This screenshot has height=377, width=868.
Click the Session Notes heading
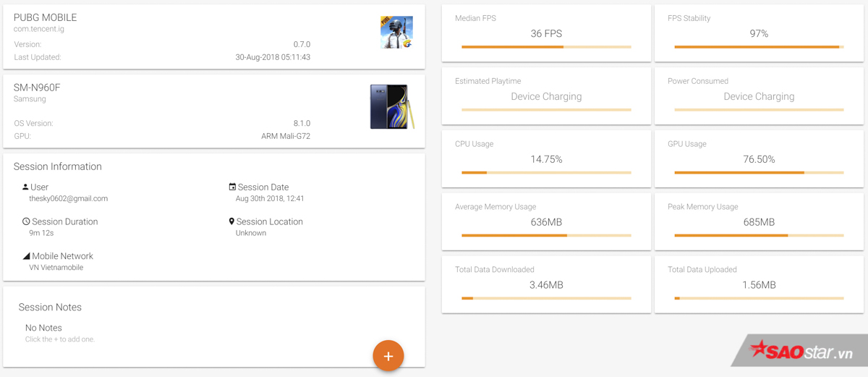[x=50, y=308]
